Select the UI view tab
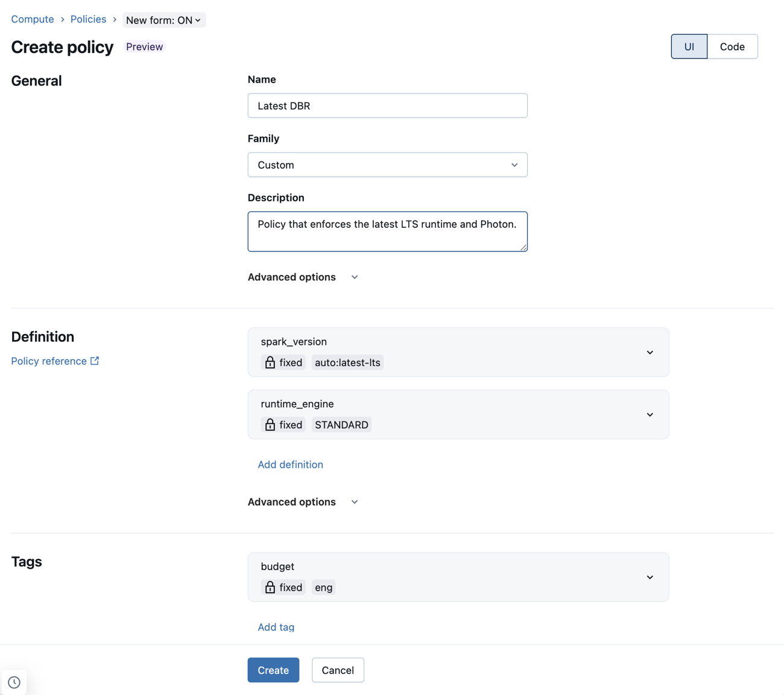Image resolution: width=784 pixels, height=695 pixels. coord(689,46)
